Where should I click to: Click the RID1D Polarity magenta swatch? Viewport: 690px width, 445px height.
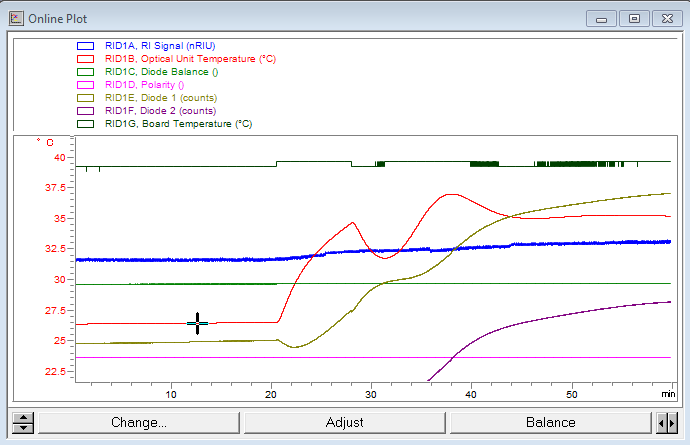(x=85, y=85)
